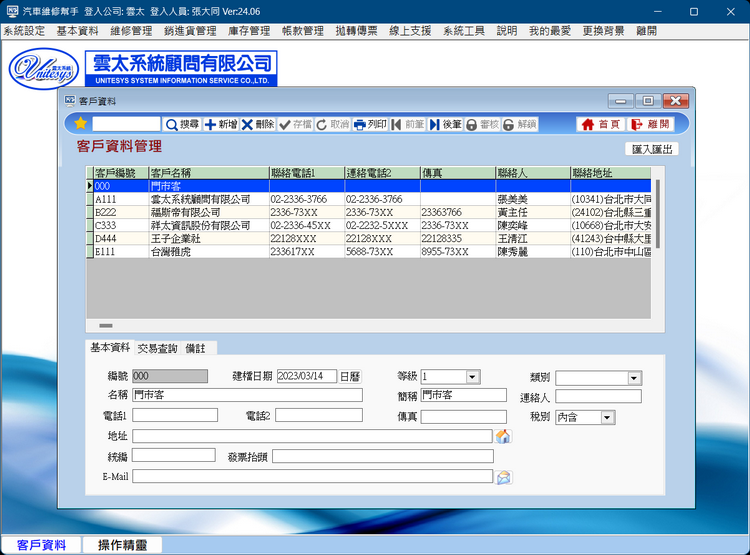Click the 審核 lock button

pos(482,124)
